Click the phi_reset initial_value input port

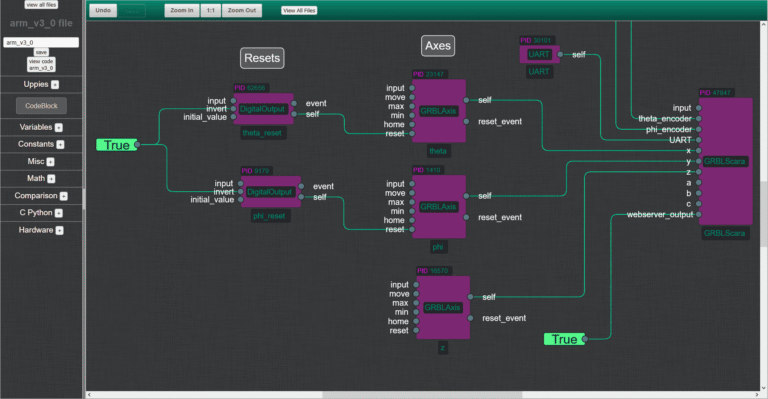240,200
